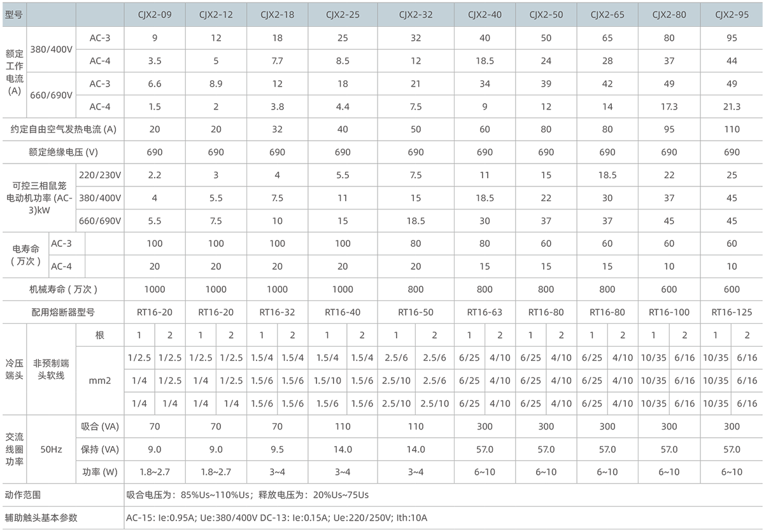Screen dimensions: 764x532
Task: Click the CJX2-18 header cell
Action: point(277,12)
